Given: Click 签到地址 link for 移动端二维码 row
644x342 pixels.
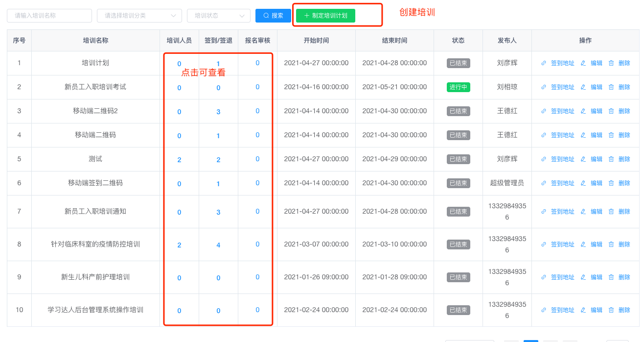Looking at the screenshot, I should click(x=562, y=135).
